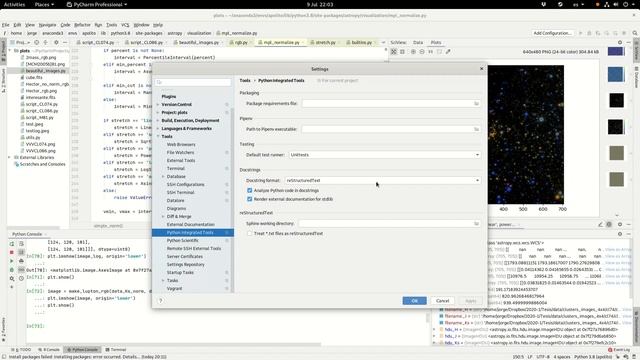The height and width of the screenshot is (360, 640).
Task: Expand Database settings subnode
Action: pyautogui.click(x=163, y=177)
